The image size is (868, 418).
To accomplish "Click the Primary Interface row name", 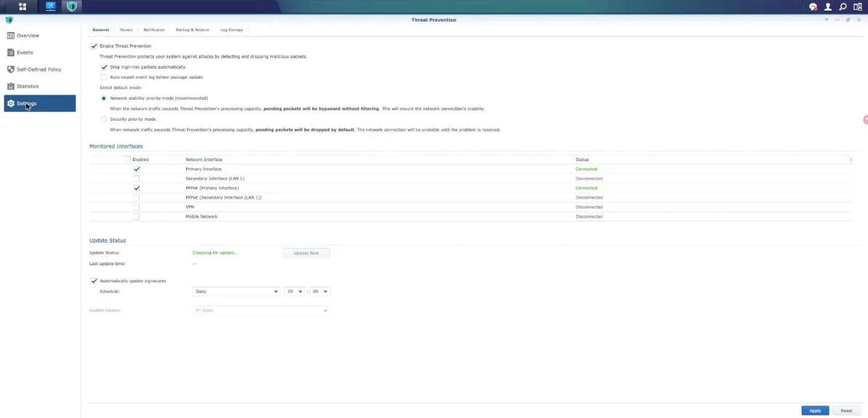I will pyautogui.click(x=203, y=169).
